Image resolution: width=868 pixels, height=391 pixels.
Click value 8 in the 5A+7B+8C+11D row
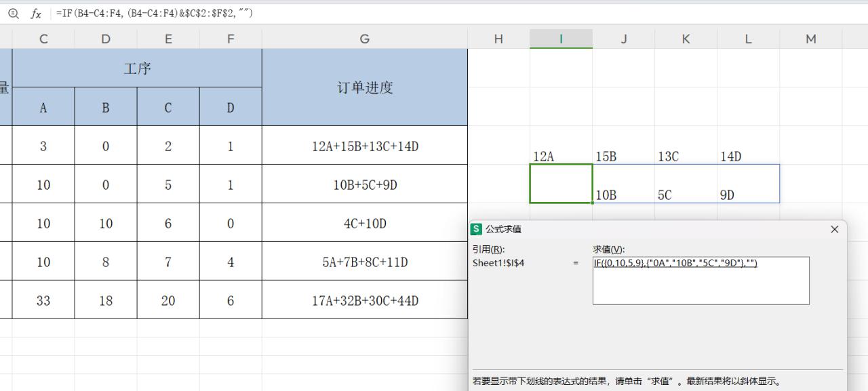click(106, 262)
